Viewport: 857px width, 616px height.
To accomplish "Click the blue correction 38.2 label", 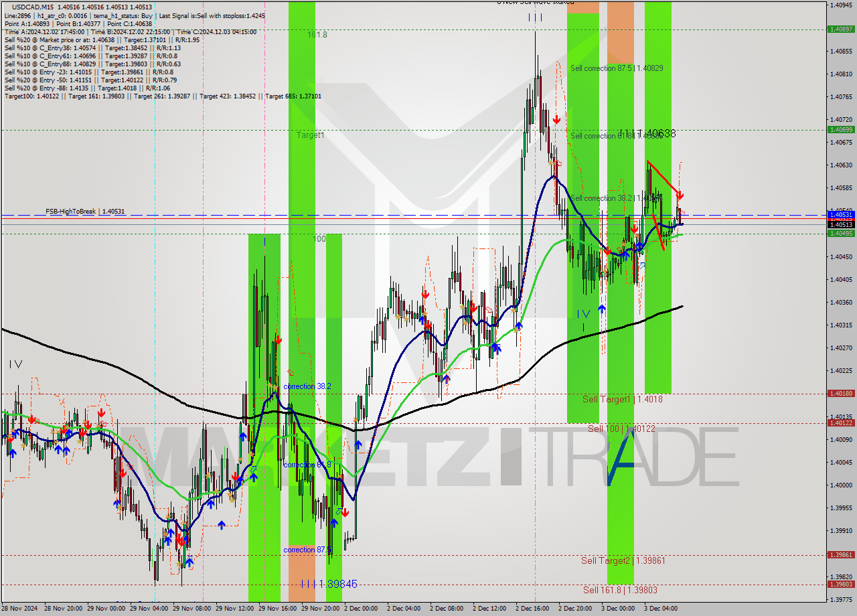I will coord(307,386).
